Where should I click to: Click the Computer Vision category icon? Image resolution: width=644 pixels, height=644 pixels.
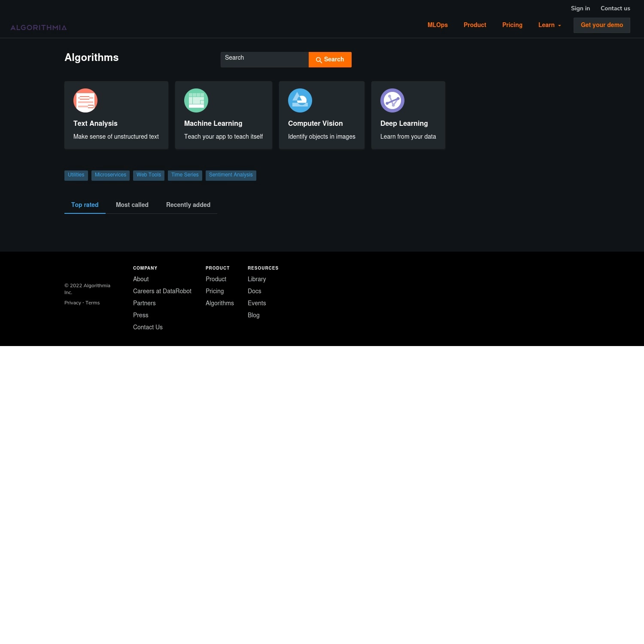pos(300,100)
